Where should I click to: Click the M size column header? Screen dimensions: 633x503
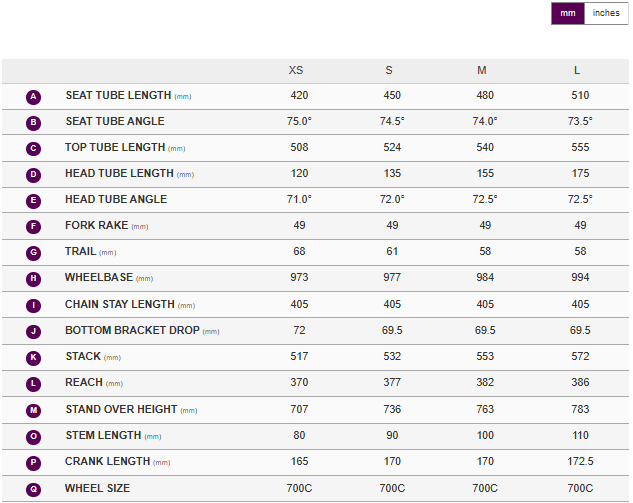coord(482,70)
